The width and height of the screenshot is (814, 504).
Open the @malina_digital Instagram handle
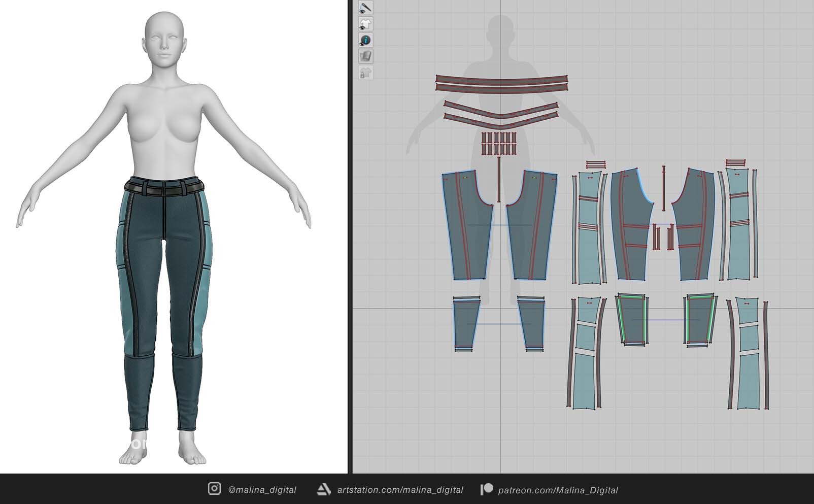(x=262, y=490)
